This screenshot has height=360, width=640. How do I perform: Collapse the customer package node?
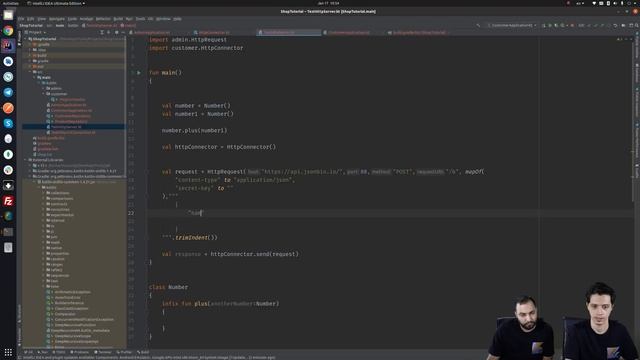click(44, 94)
